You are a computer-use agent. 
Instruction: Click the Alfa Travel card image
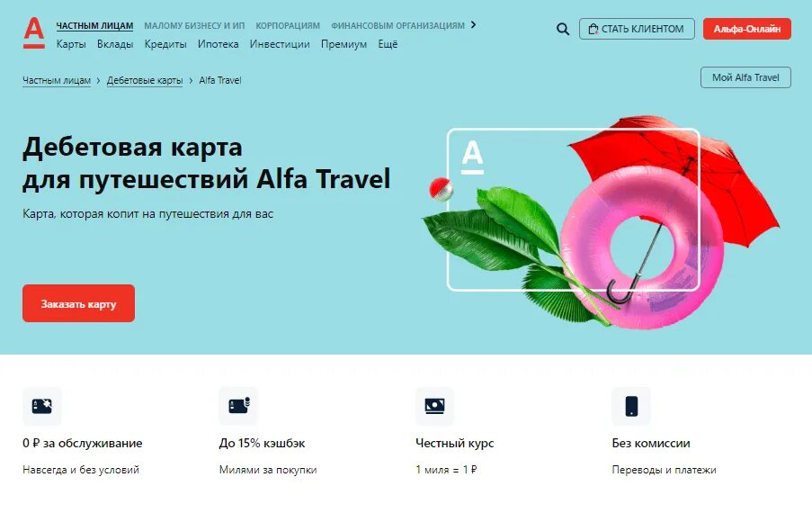pyautogui.click(x=574, y=210)
